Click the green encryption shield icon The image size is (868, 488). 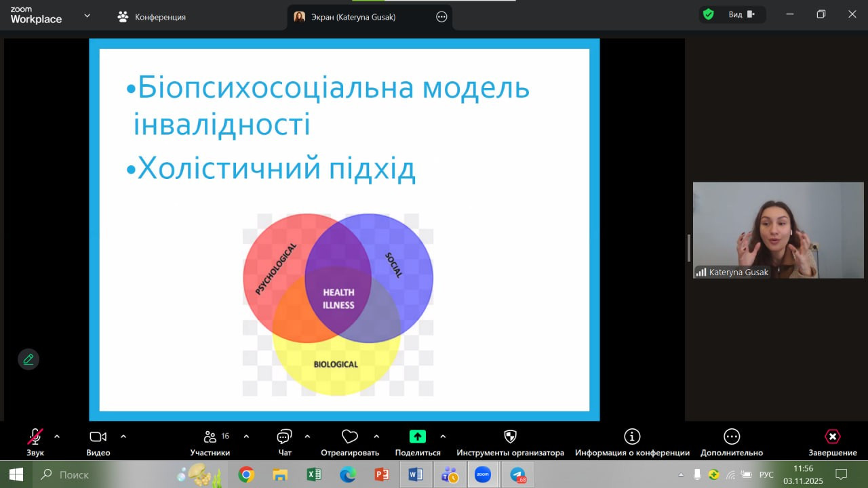click(709, 15)
